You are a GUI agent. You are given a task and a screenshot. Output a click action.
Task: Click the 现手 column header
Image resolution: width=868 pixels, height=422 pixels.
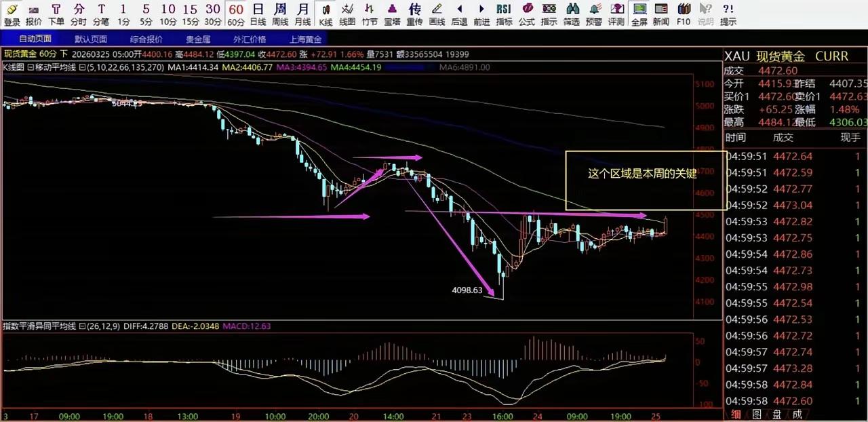click(x=850, y=138)
